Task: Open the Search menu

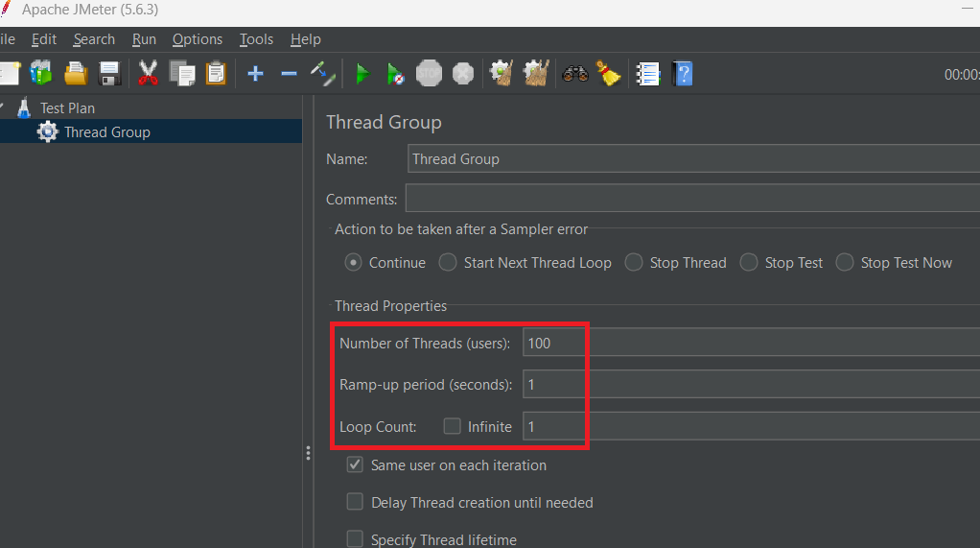Action: [x=94, y=39]
